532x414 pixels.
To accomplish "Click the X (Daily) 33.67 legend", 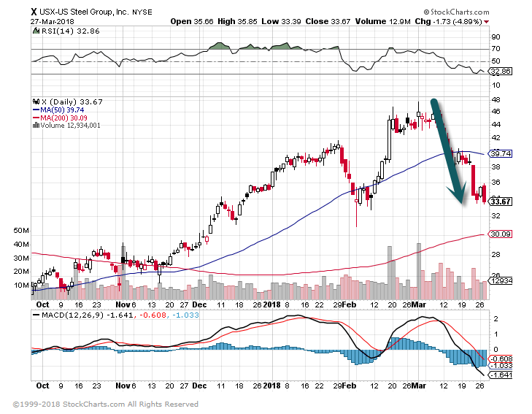I will point(72,101).
